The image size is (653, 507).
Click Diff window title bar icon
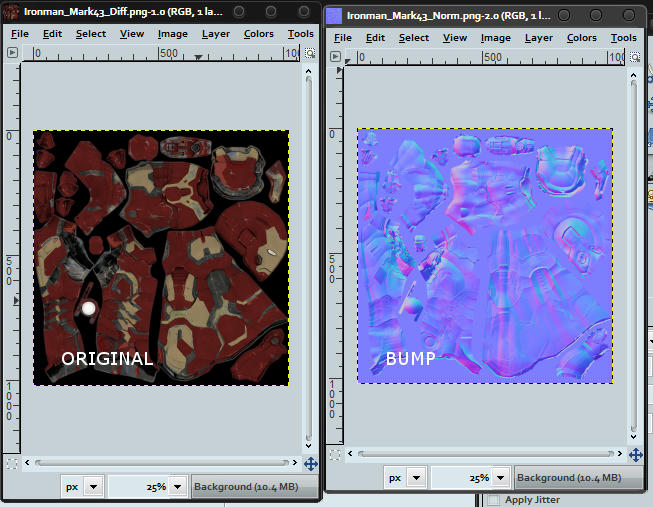point(11,11)
